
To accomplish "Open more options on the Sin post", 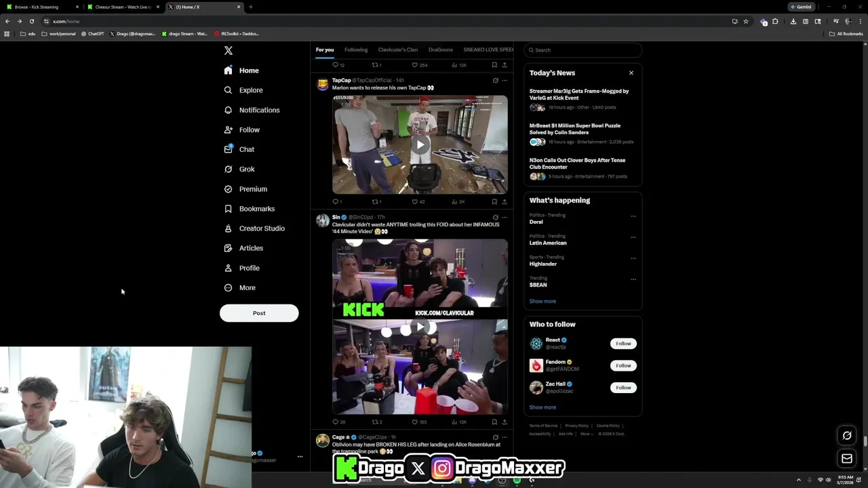I will 505,218.
